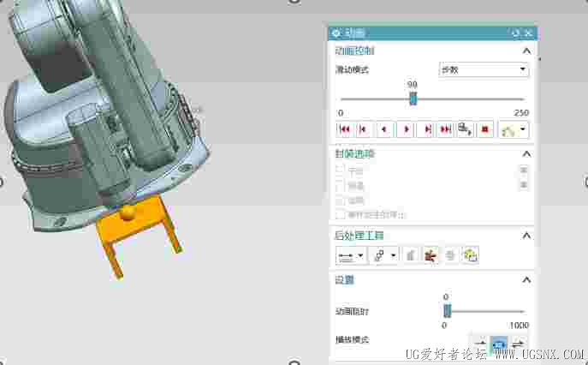Click the yellow graphing icon in 后处理工具
Viewport: 588px width, 365px height.
471,255
